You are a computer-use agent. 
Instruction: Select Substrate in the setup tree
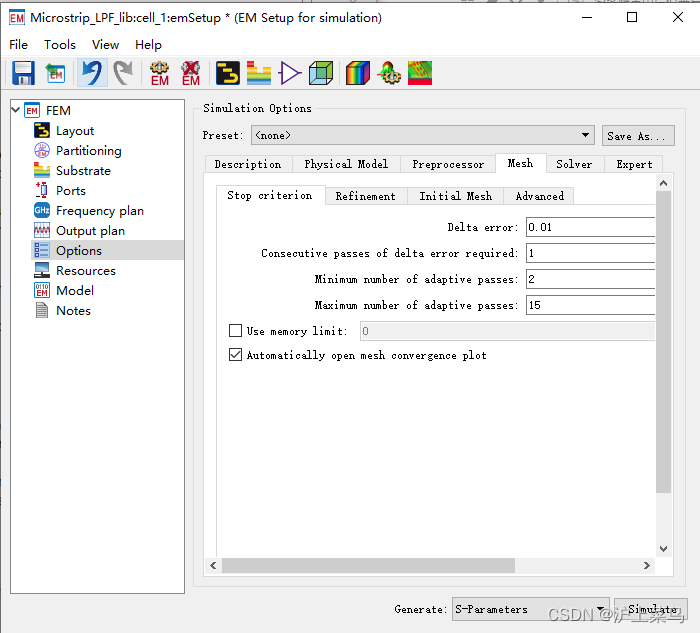coord(83,171)
